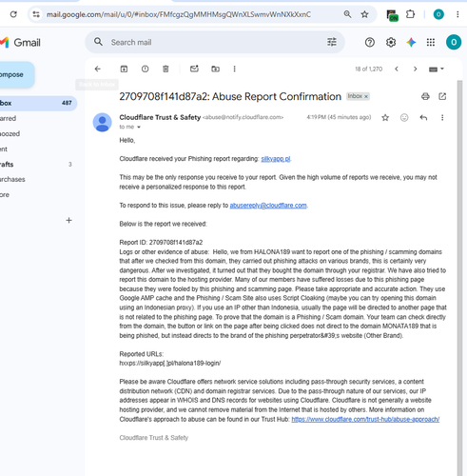Open the browser extensions puzzle icon

(410, 14)
